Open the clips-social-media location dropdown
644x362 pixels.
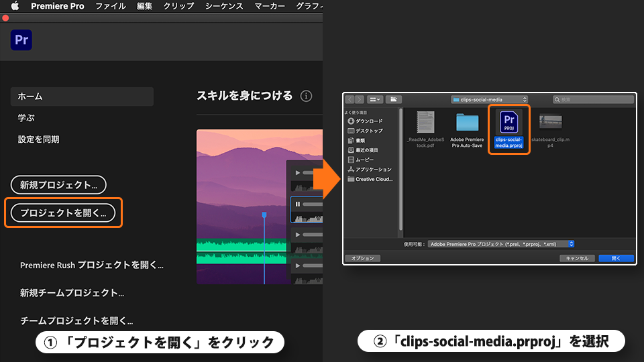pyautogui.click(x=489, y=100)
